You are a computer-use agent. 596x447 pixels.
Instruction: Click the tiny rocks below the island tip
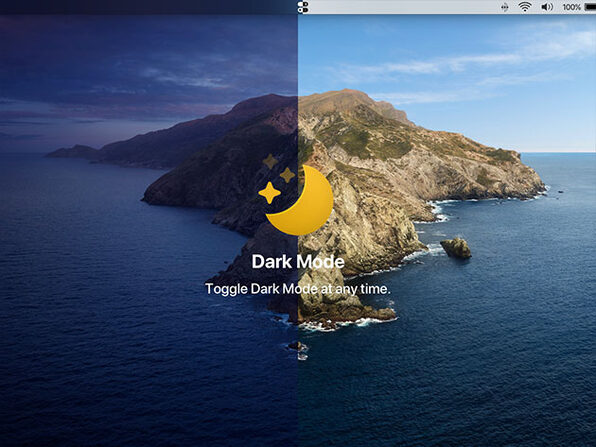[x=298, y=350]
